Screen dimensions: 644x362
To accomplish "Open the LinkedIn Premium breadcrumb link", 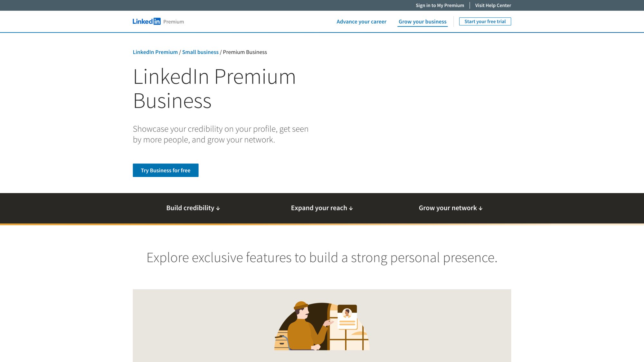I will (x=155, y=52).
